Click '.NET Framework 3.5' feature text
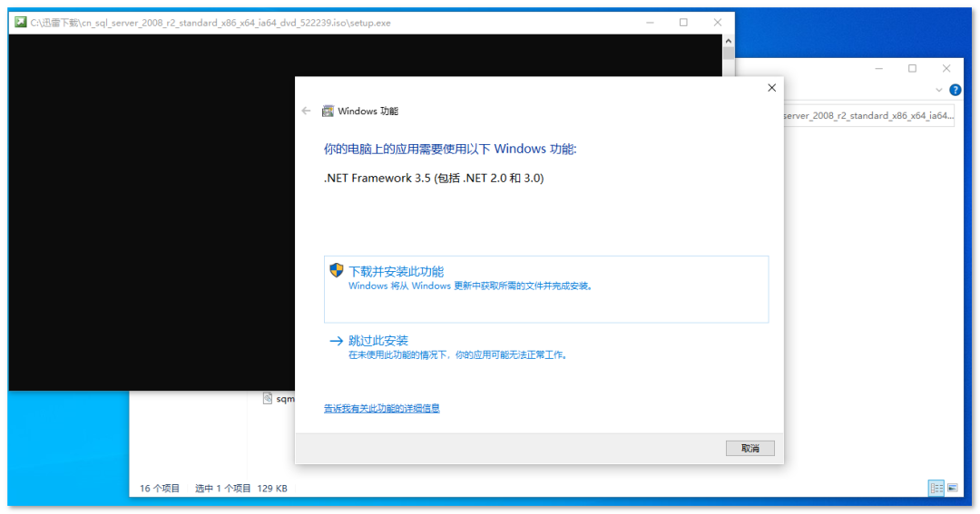This screenshot has height=514, width=980. click(x=434, y=178)
